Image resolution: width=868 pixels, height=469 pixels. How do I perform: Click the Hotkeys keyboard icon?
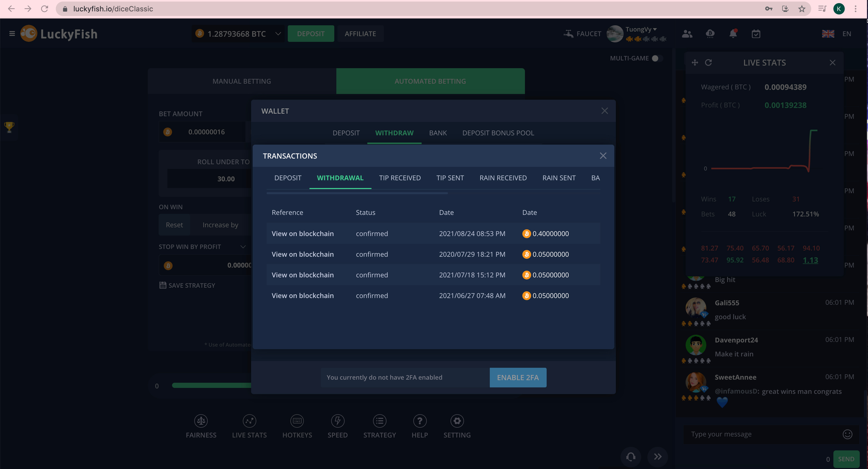tap(297, 421)
